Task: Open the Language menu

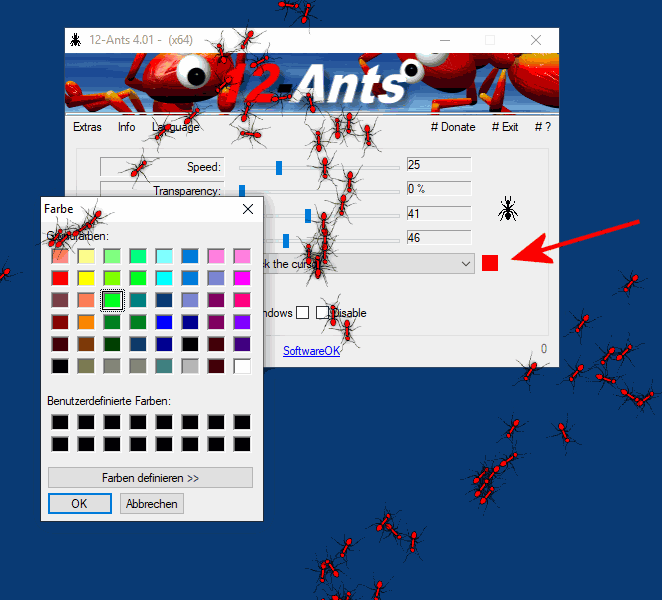Action: [x=176, y=127]
